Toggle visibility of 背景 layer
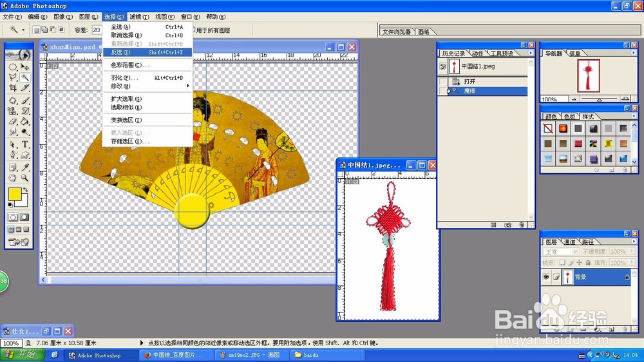644x362 pixels. click(x=546, y=278)
